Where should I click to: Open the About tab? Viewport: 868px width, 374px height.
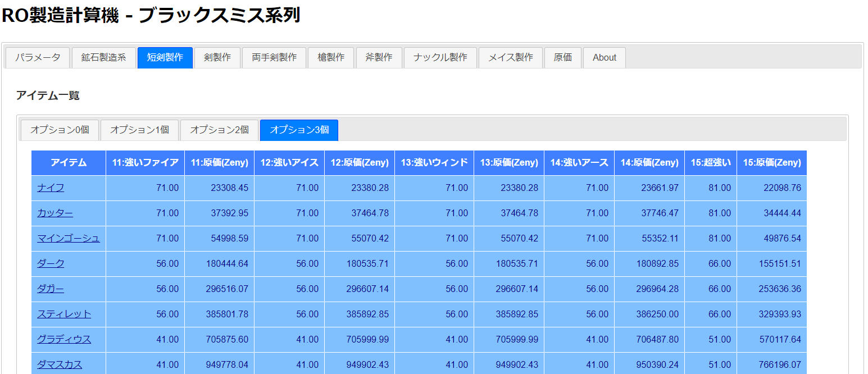tap(605, 57)
